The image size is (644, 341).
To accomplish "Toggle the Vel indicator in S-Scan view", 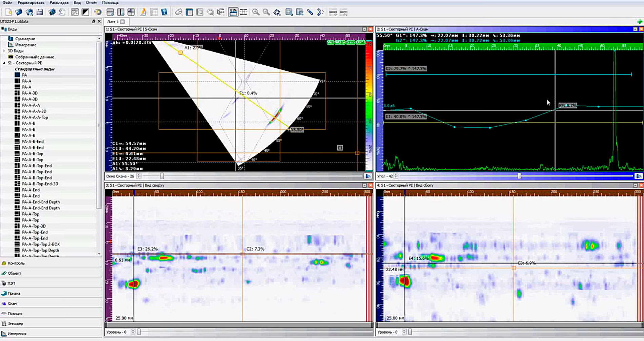I will 330,42.
